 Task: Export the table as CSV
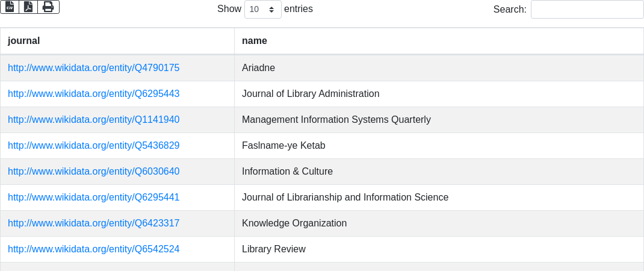[x=10, y=7]
